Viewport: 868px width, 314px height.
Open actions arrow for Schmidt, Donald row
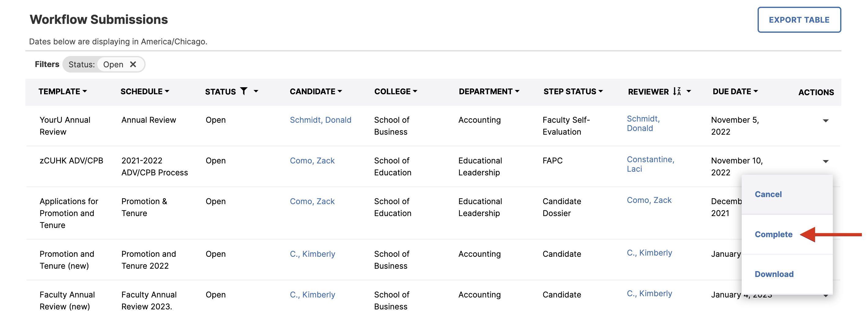click(x=825, y=121)
